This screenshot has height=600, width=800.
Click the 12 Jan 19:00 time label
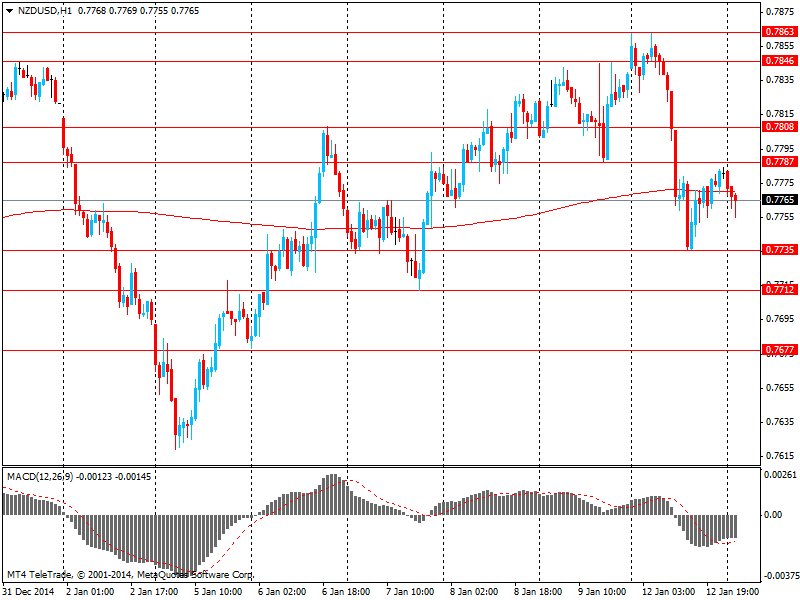pyautogui.click(x=732, y=592)
